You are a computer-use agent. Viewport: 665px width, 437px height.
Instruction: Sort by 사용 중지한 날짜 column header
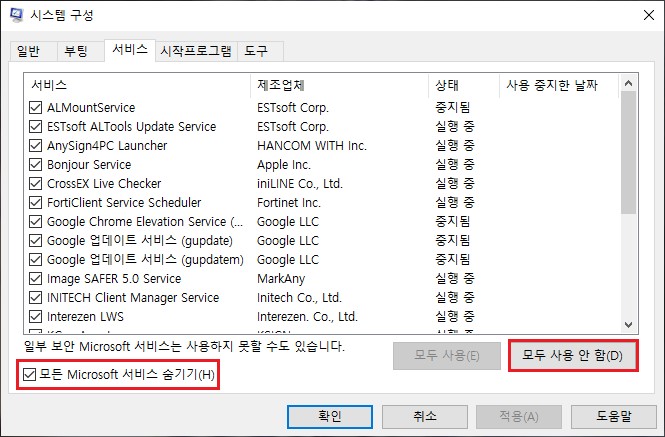coord(559,85)
